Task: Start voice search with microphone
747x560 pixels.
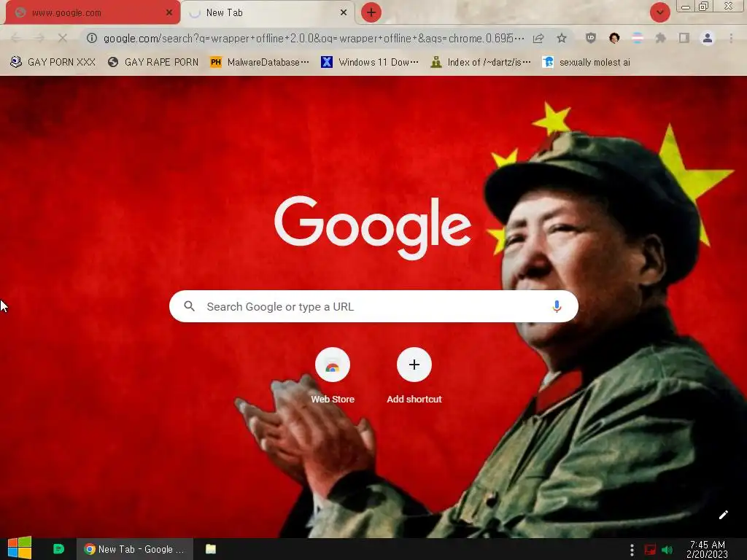Action: (557, 306)
